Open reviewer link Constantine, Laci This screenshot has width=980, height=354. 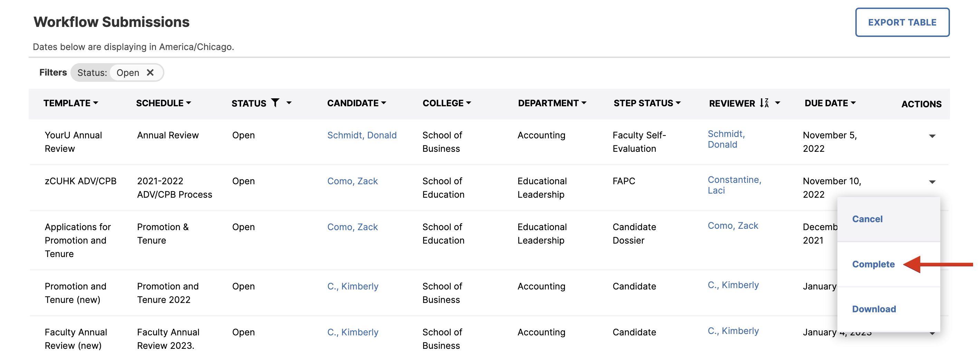pos(734,185)
